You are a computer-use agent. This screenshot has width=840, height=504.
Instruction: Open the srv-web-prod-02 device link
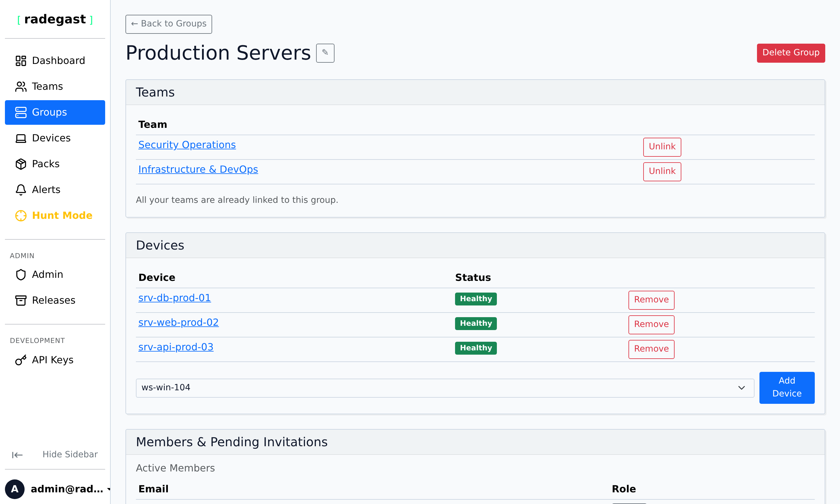(178, 323)
